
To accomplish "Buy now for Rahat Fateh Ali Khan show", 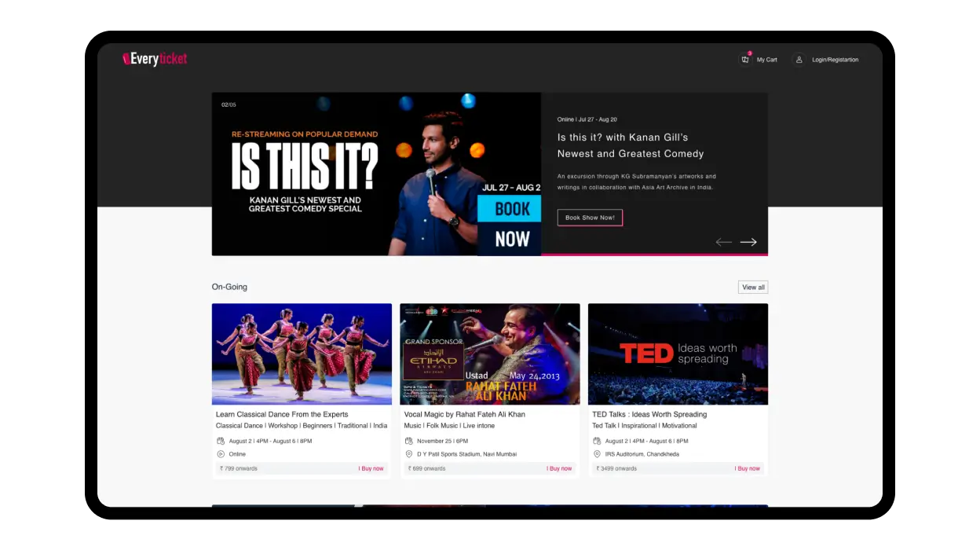I will tap(559, 468).
